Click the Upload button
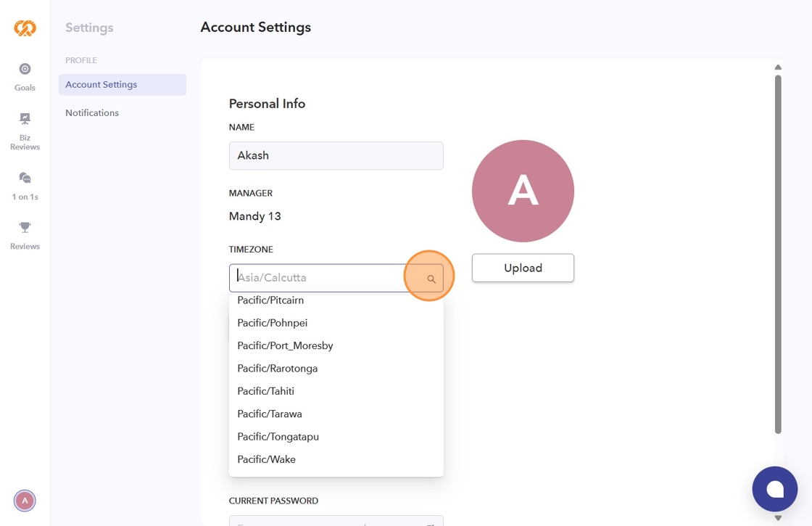Viewport: 812px width, 526px height. (x=523, y=268)
